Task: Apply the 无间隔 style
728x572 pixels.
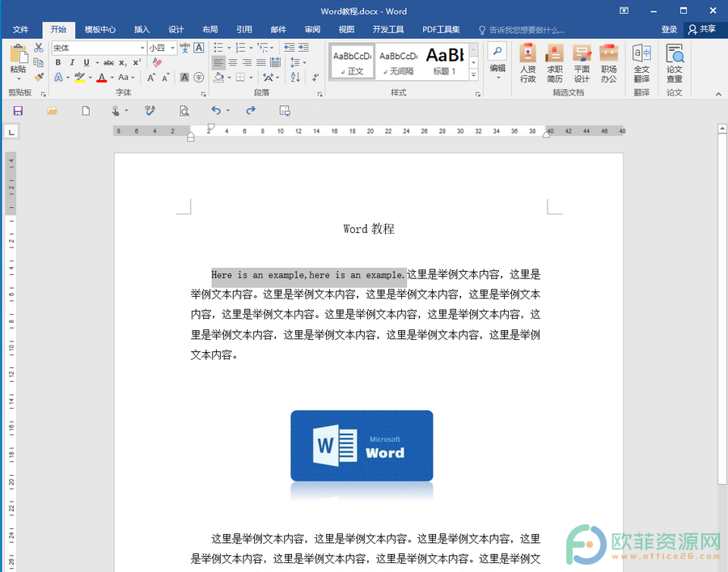Action: pyautogui.click(x=398, y=62)
